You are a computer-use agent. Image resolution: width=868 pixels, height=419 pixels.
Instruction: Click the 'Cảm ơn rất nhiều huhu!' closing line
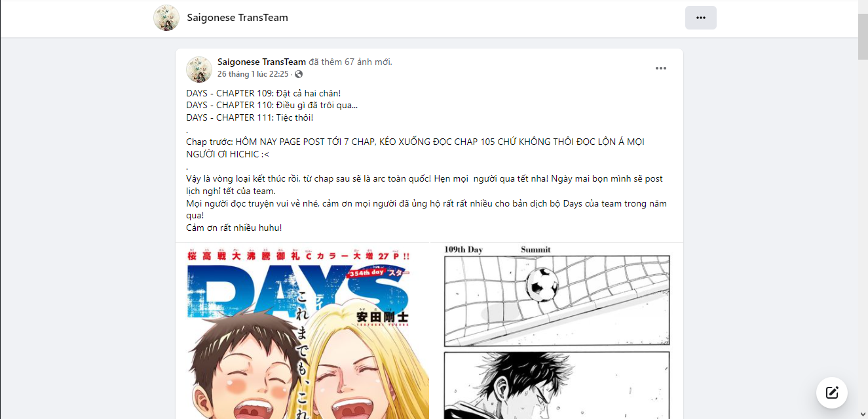(x=234, y=228)
